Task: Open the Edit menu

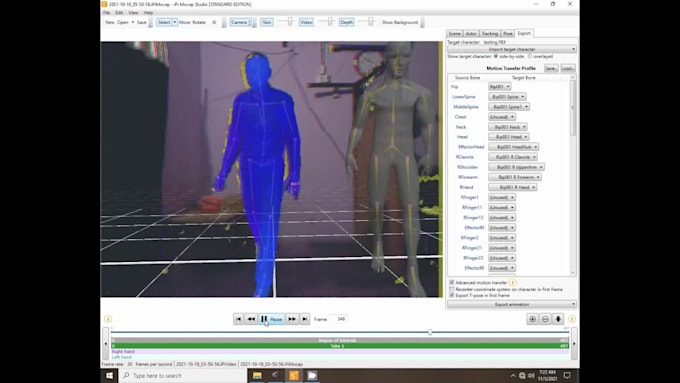Action: click(x=119, y=13)
